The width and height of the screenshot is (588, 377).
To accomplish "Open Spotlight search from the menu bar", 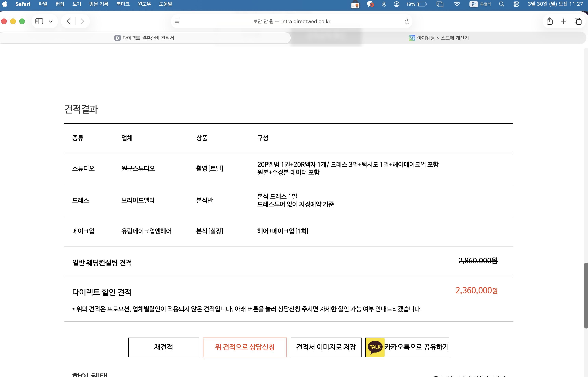I will (501, 4).
